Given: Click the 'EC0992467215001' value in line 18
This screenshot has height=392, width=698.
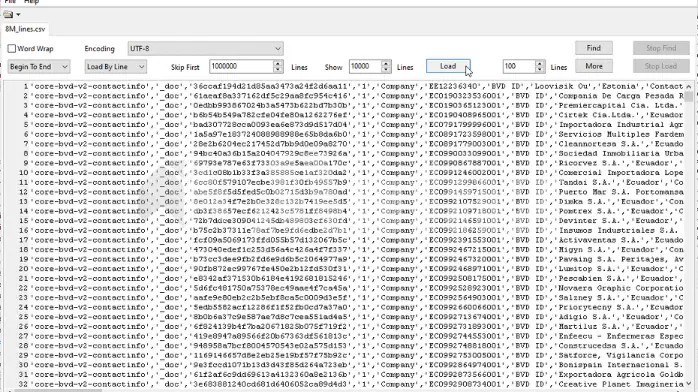Looking at the screenshot, I should (x=465, y=250).
